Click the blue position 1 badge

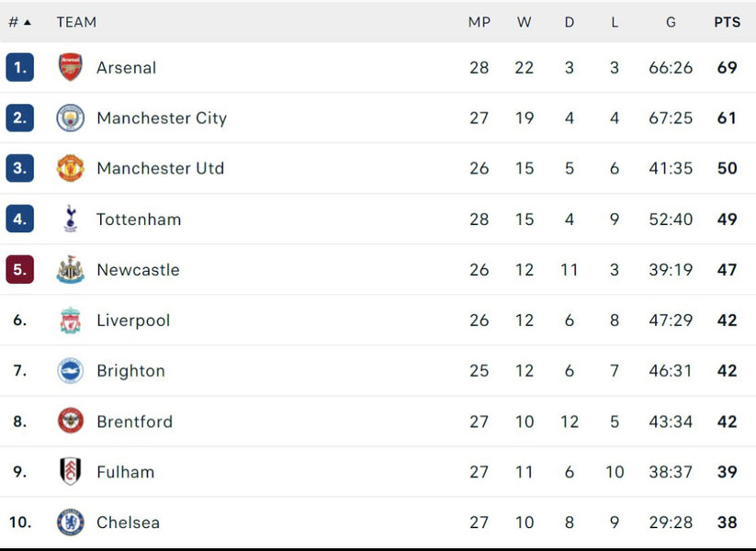pyautogui.click(x=19, y=68)
